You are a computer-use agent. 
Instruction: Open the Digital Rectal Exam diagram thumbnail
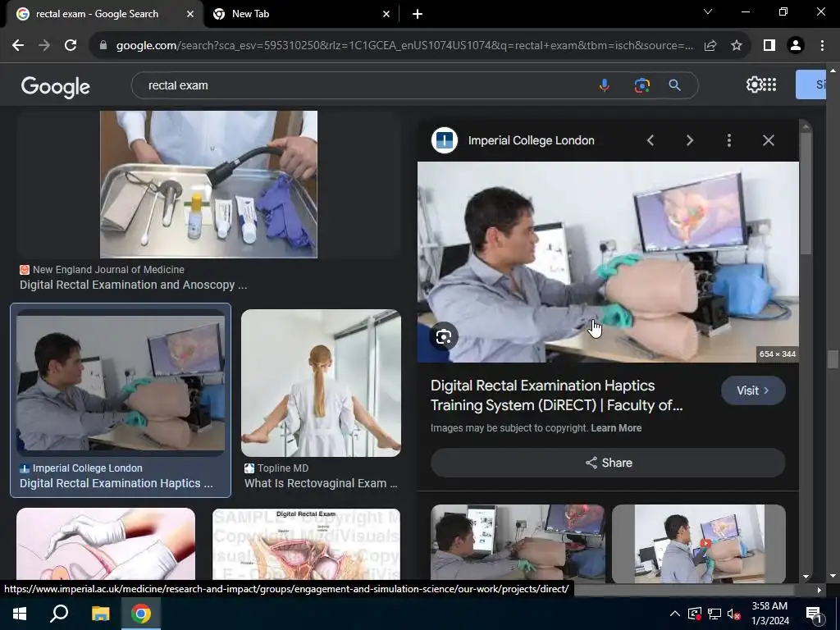coord(307,544)
